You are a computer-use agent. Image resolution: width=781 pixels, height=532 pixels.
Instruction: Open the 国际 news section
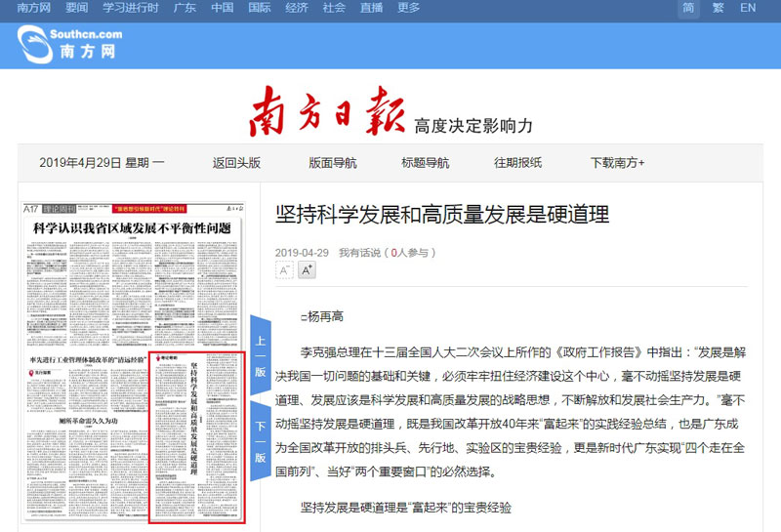click(260, 8)
